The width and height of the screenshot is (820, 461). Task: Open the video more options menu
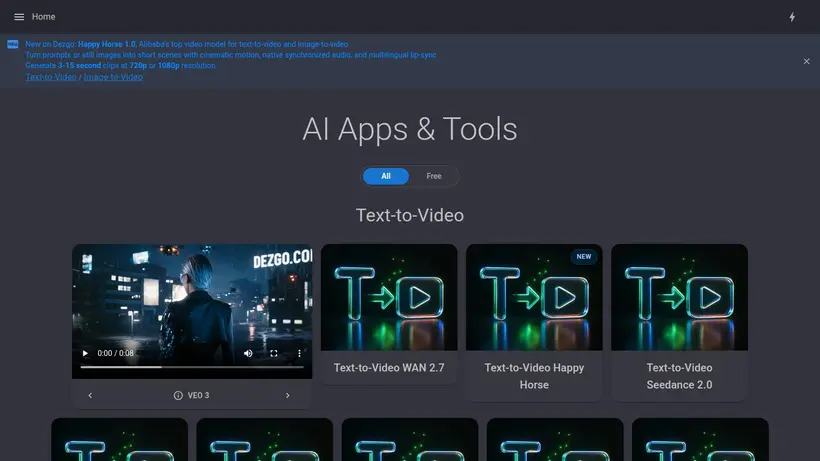click(x=299, y=353)
